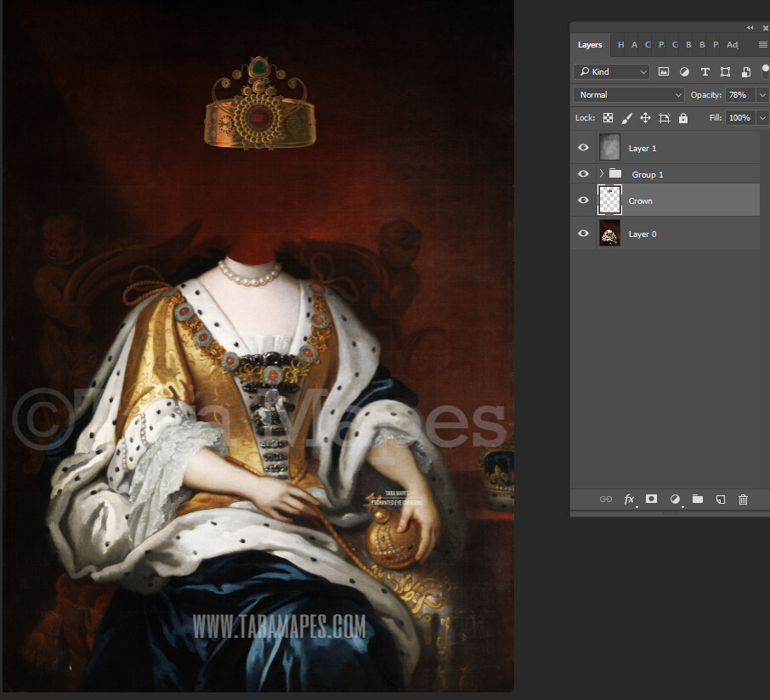Hide Group 1 visibility

(583, 173)
